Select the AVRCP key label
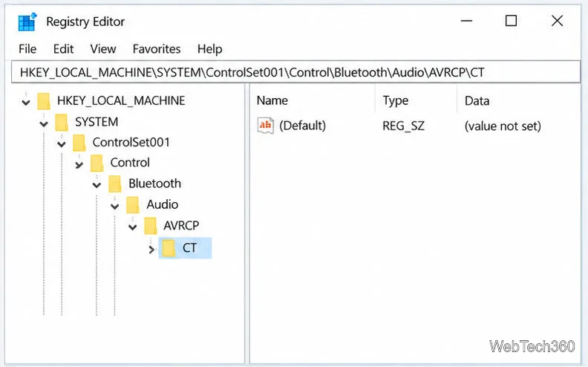Screen dimensions: 588x367 [x=181, y=226]
